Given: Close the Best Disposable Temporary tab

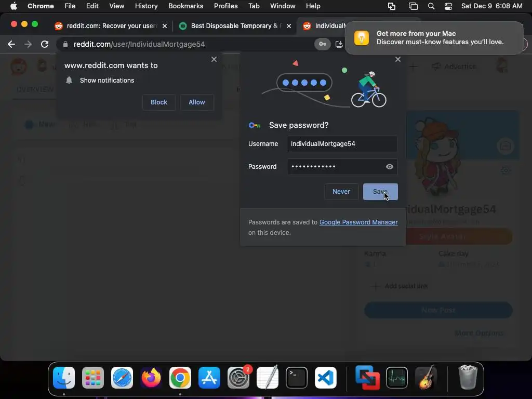Looking at the screenshot, I should tap(289, 26).
